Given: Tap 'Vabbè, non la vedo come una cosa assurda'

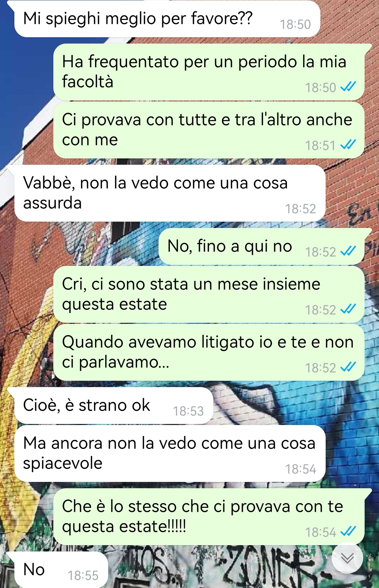Looking at the screenshot, I should (170, 193).
